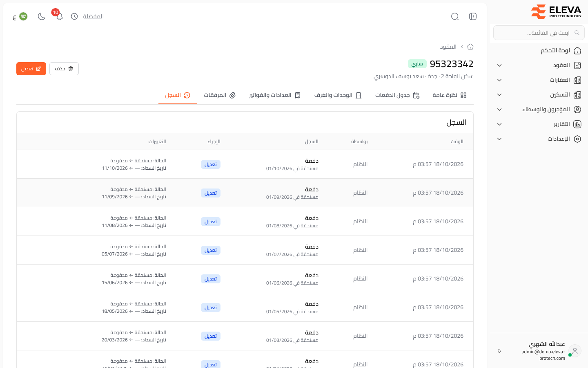Viewport: 588px width, 368px height.
Task: Click the user avatar in sidebar footer
Action: pos(575,351)
